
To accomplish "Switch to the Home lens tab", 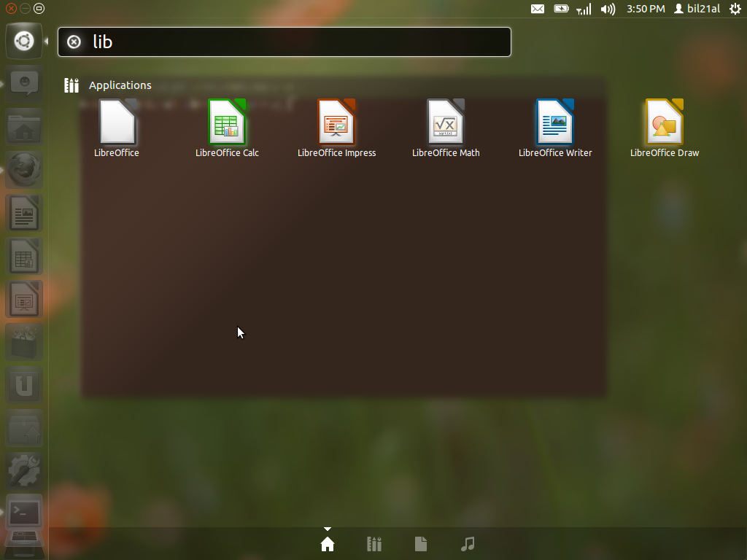I will click(x=328, y=544).
